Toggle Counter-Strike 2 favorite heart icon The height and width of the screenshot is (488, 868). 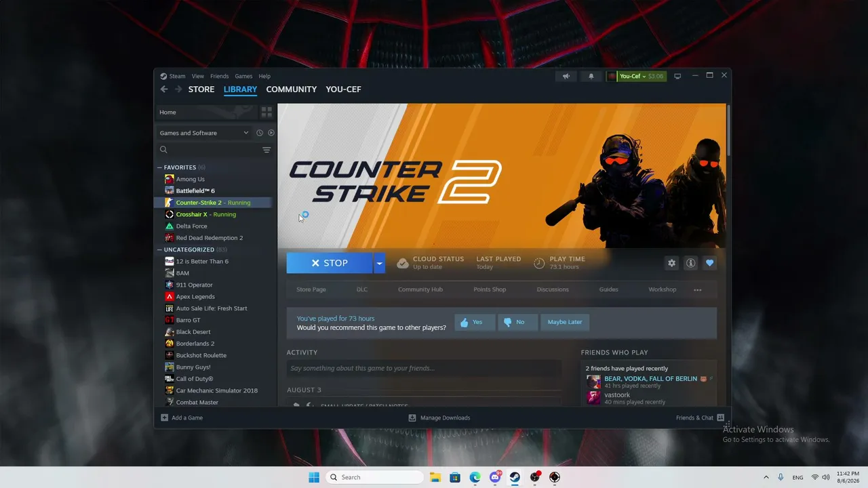coord(710,263)
